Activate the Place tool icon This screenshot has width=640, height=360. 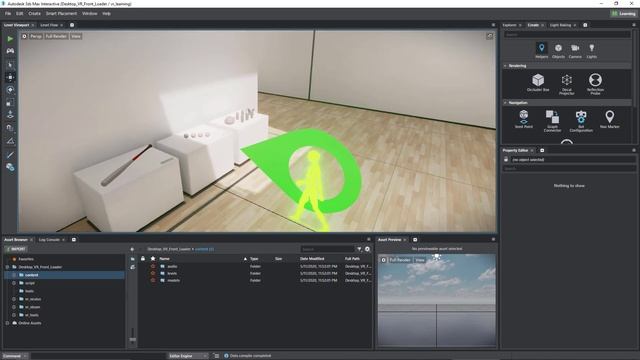(10, 115)
